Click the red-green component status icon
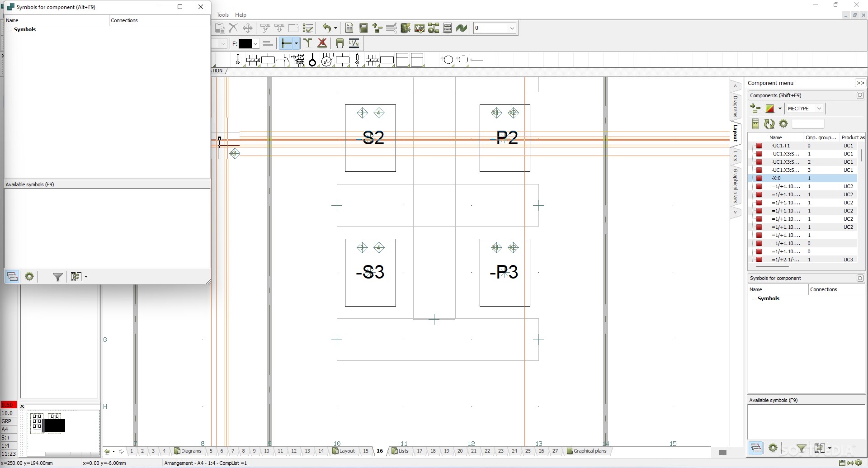The width and height of the screenshot is (868, 468). (770, 109)
